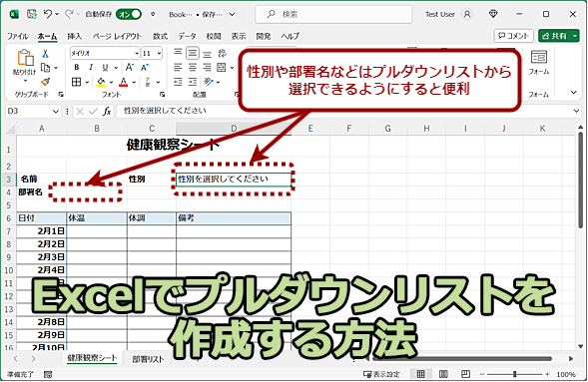Screen dimensions: 588x382
Task: Click the yellow fill color button
Action: click(101, 82)
